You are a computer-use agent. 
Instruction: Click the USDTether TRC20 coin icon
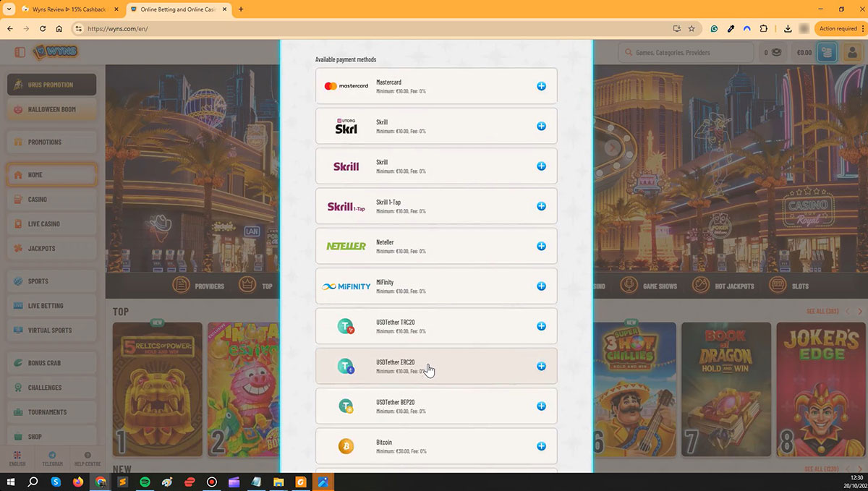coord(346,327)
